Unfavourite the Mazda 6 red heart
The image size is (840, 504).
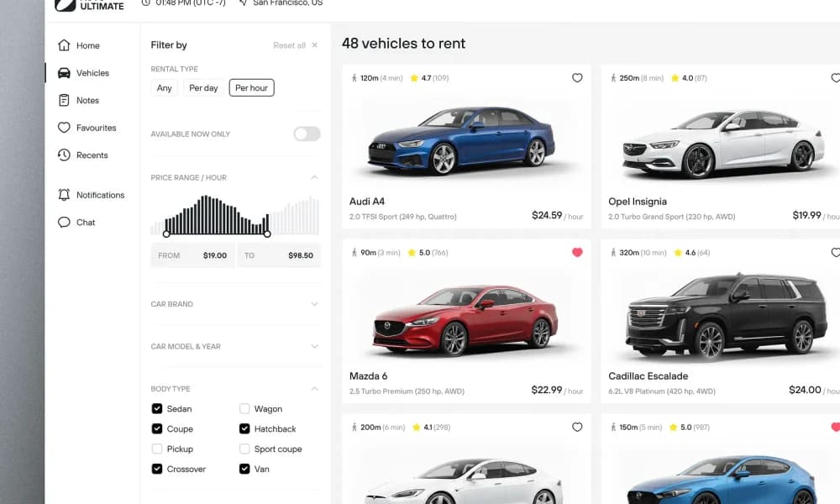[x=577, y=252]
